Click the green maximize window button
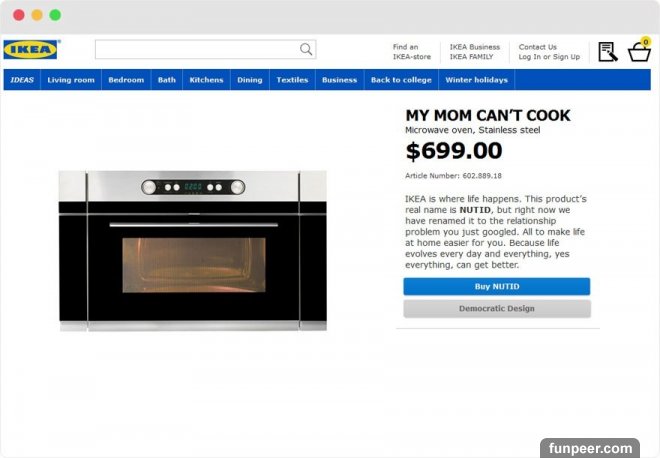This screenshot has height=458, width=660. point(55,15)
